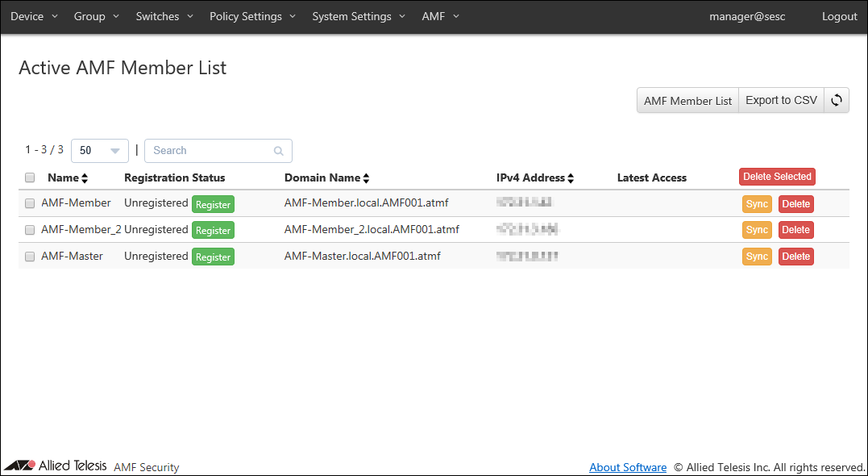Click the refresh icon button
868x476 pixels.
[x=837, y=101]
